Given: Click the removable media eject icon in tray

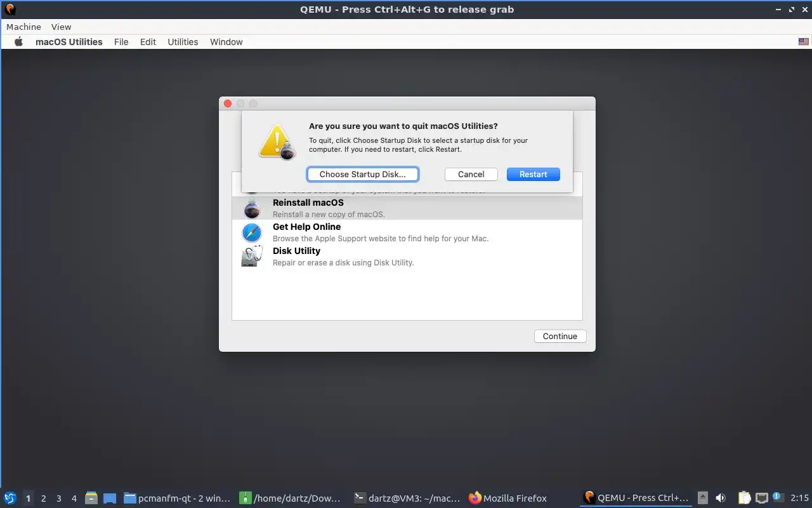Looking at the screenshot, I should click(702, 498).
